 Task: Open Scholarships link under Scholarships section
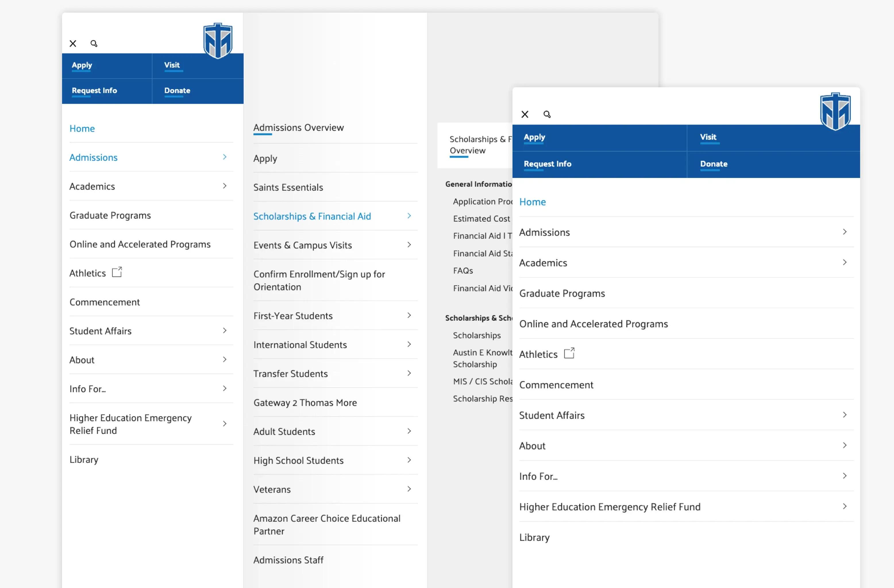pyautogui.click(x=477, y=335)
